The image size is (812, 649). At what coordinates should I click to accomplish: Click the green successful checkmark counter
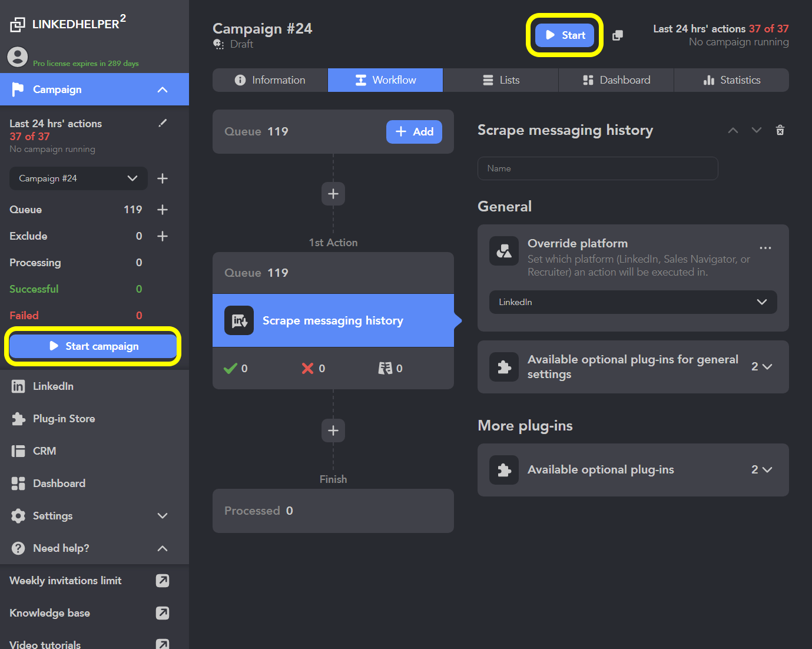click(236, 368)
